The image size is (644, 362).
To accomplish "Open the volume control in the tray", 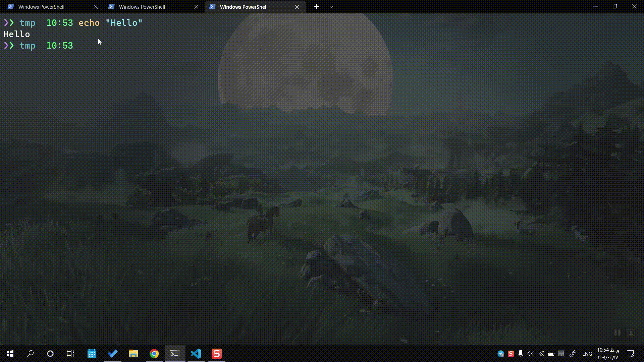I will [x=530, y=354].
